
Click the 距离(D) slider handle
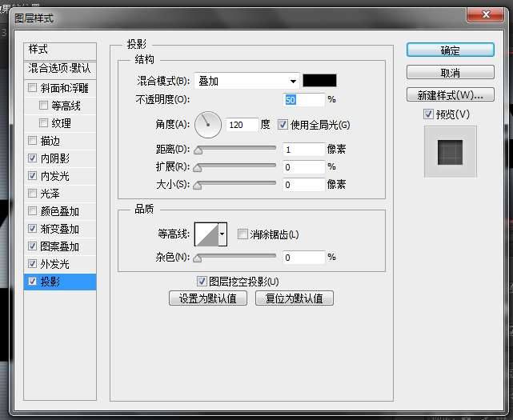(x=198, y=150)
